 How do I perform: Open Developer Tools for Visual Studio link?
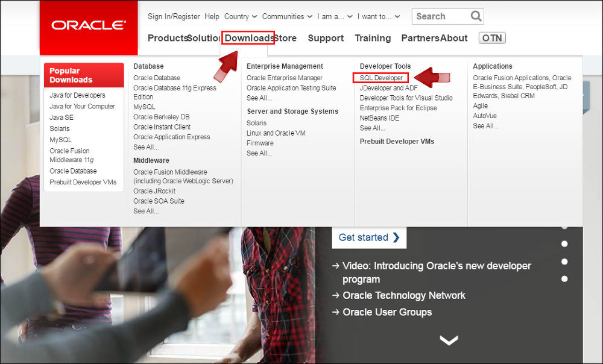pyautogui.click(x=406, y=98)
